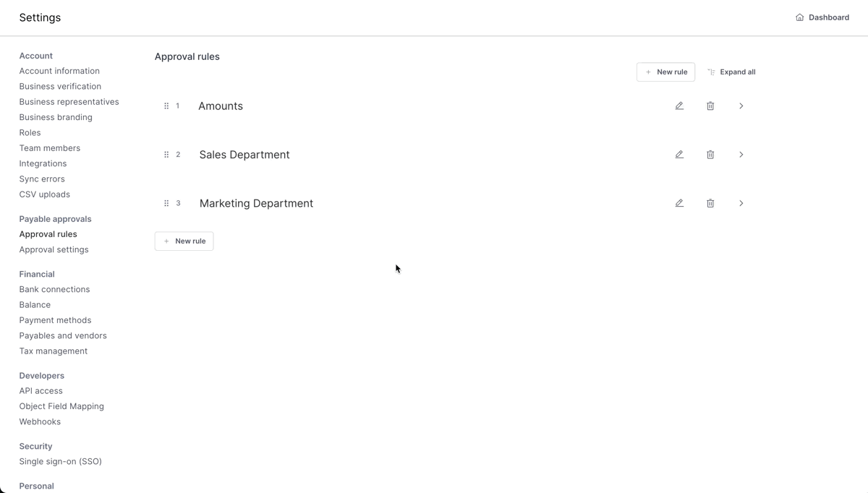The height and width of the screenshot is (493, 868).
Task: Edit the Sales Department rule
Action: [679, 154]
